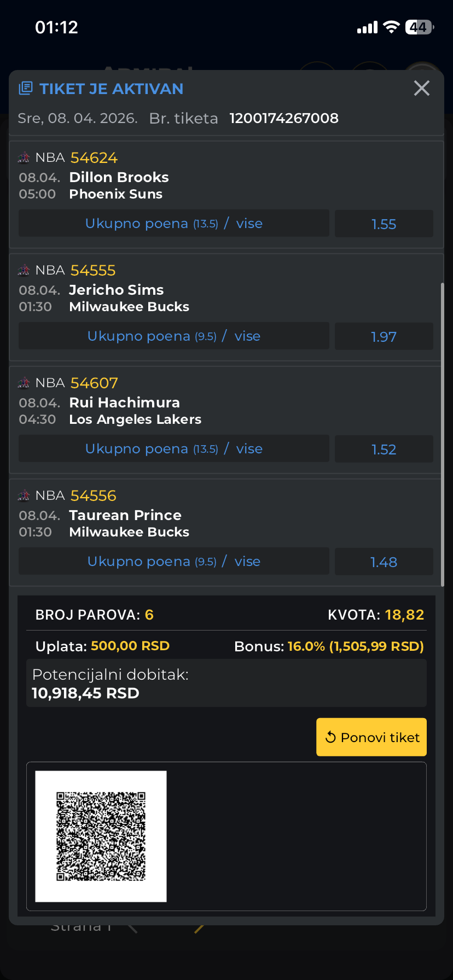Tap the 1.97 odds for Jericho Sims

[x=384, y=337]
